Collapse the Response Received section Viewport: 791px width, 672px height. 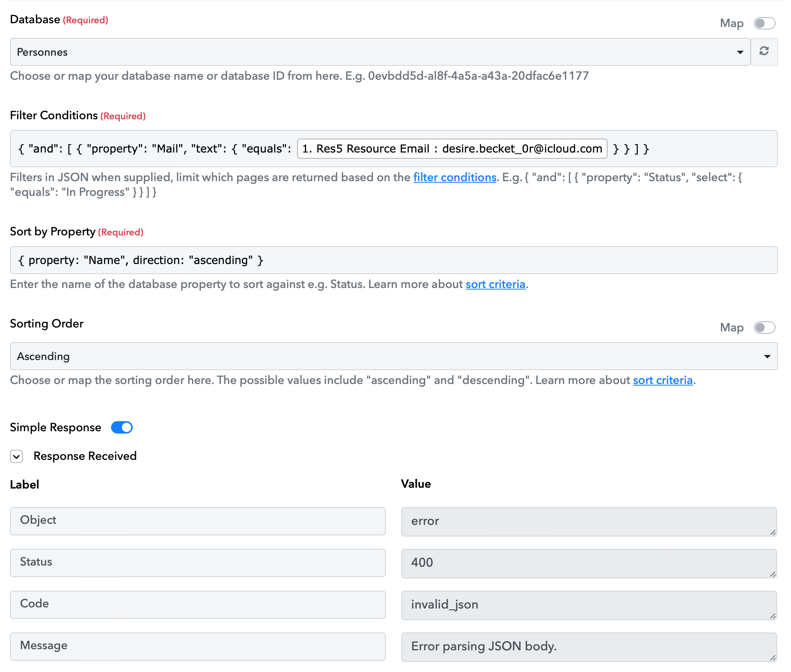click(17, 456)
